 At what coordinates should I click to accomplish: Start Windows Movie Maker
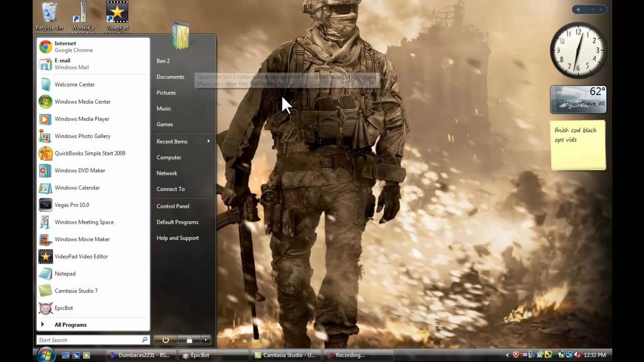[93, 239]
